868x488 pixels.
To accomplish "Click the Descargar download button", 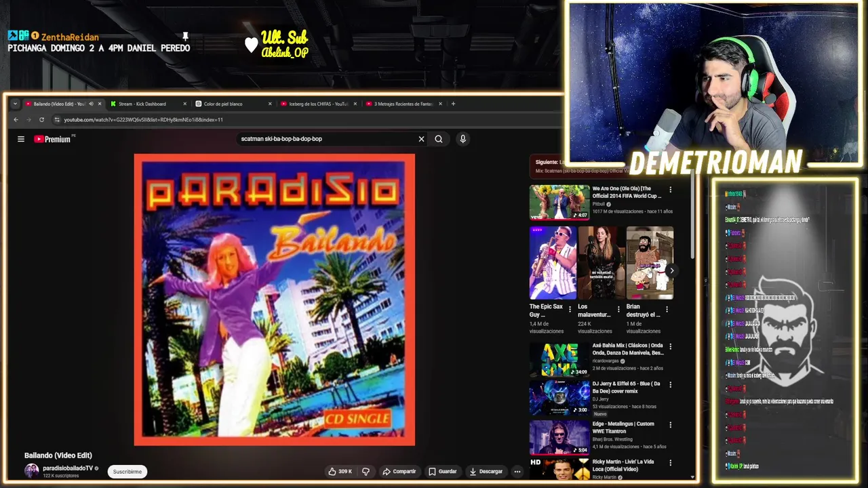I will (x=486, y=472).
